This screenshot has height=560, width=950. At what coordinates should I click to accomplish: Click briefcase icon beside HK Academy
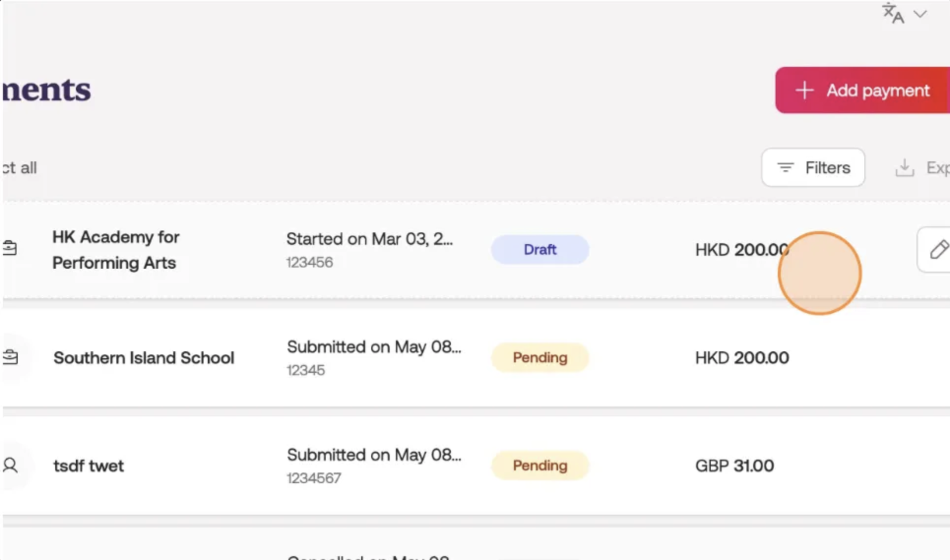(x=10, y=248)
